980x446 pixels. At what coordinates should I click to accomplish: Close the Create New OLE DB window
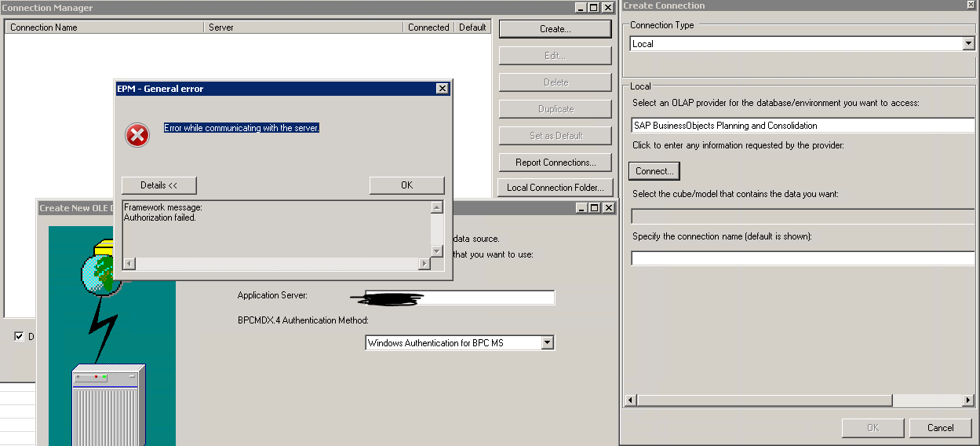pos(607,207)
